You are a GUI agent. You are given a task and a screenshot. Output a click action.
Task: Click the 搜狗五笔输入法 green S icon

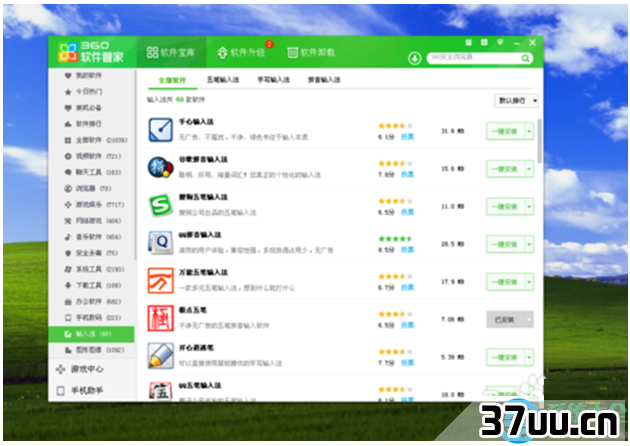160,205
